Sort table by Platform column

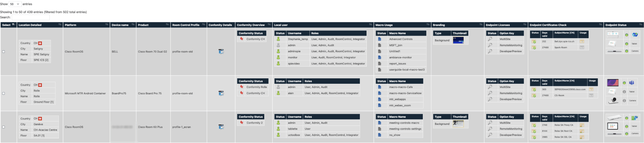(86, 25)
